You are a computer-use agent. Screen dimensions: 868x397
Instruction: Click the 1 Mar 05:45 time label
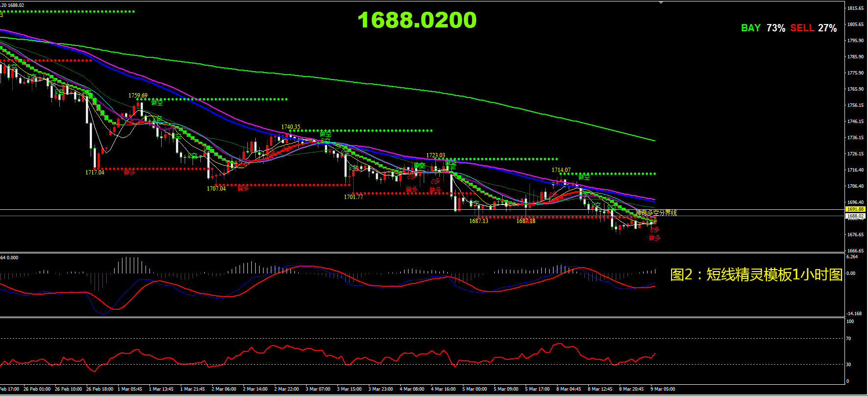point(130,389)
